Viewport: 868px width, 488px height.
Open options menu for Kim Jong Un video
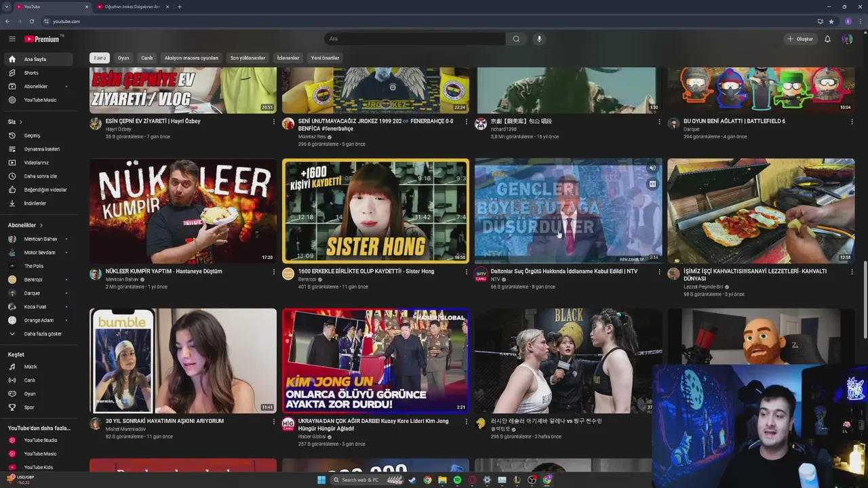coord(467,422)
